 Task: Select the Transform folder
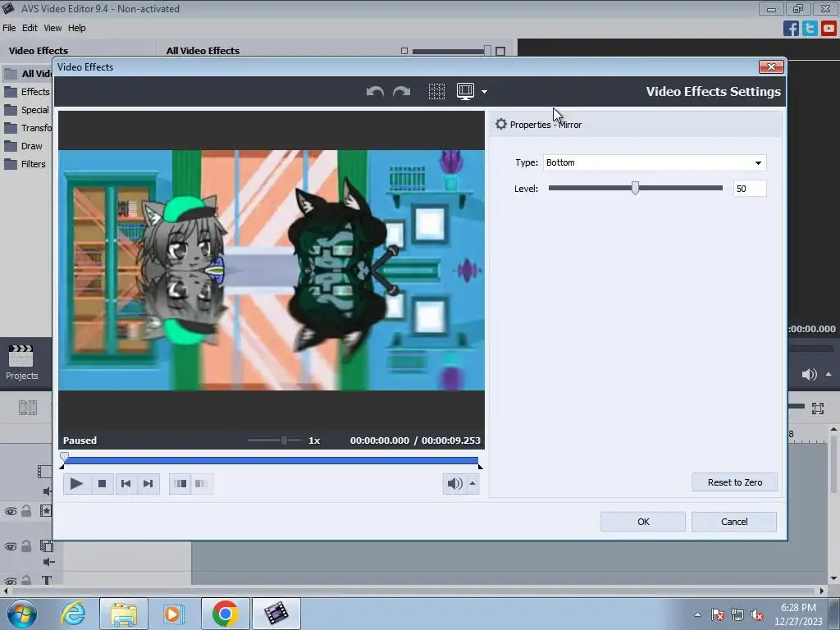click(x=28, y=128)
